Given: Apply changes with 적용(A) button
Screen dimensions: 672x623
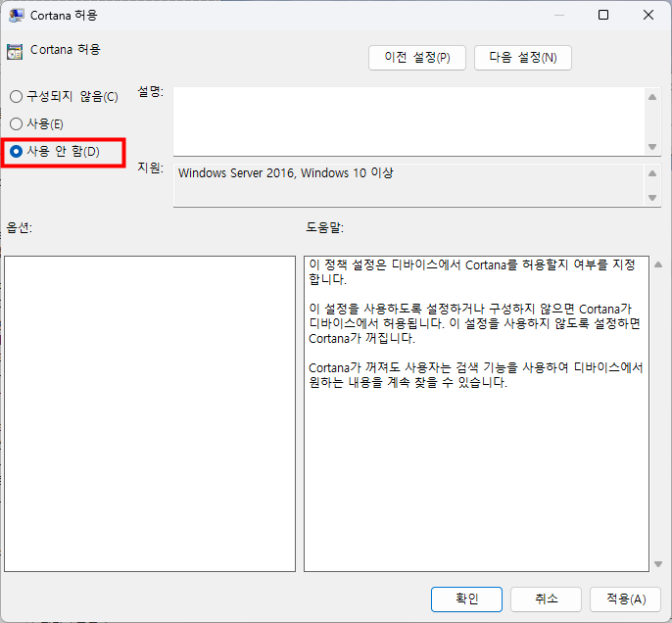Looking at the screenshot, I should (625, 599).
